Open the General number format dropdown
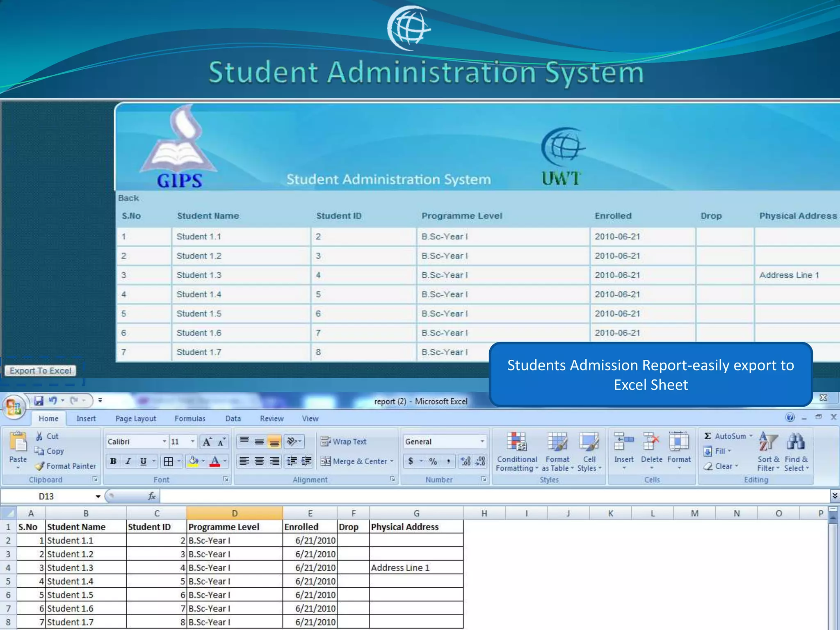This screenshot has height=630, width=840. pyautogui.click(x=482, y=441)
